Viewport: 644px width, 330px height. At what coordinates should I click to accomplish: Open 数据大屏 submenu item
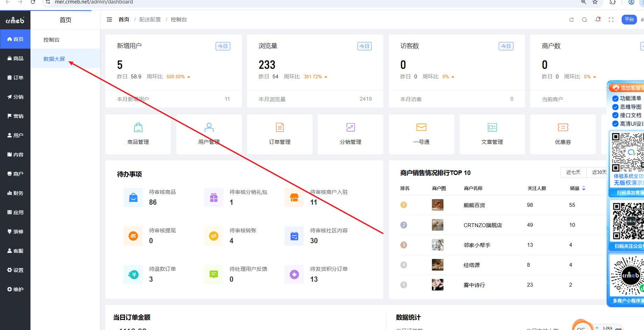54,59
